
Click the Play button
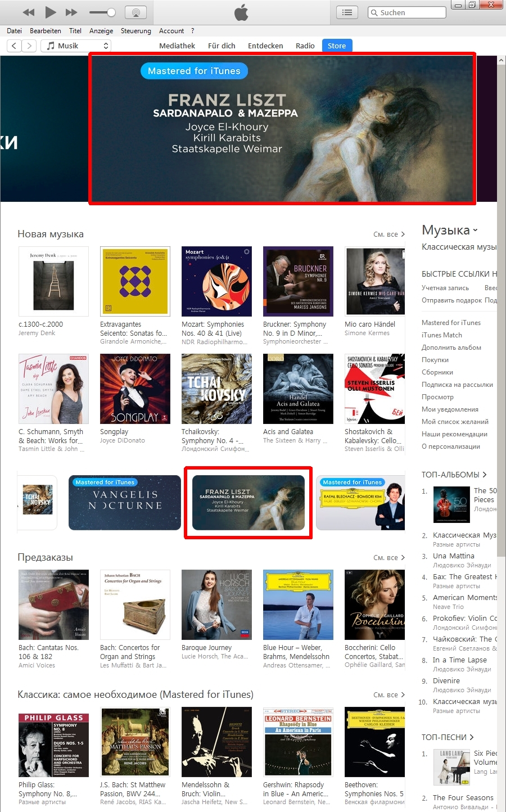click(51, 12)
